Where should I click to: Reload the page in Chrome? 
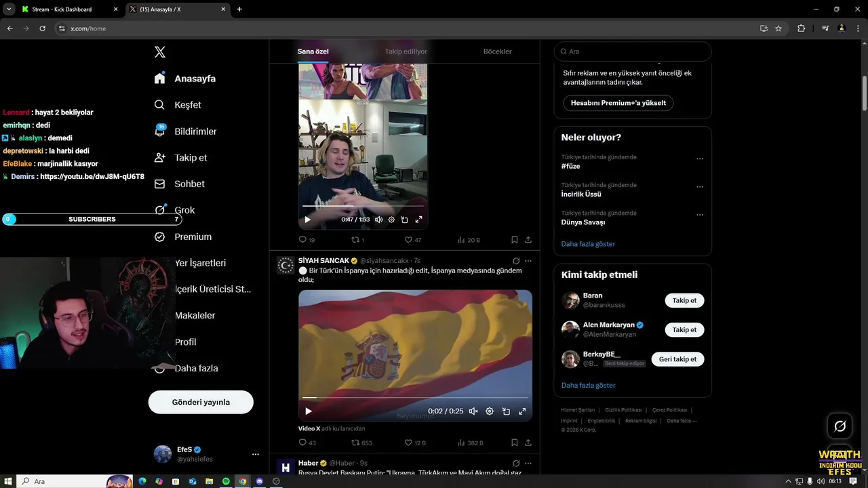(x=42, y=28)
